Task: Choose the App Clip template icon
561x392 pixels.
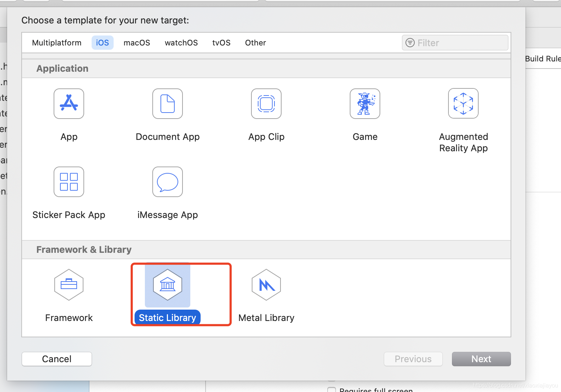Action: click(x=266, y=104)
